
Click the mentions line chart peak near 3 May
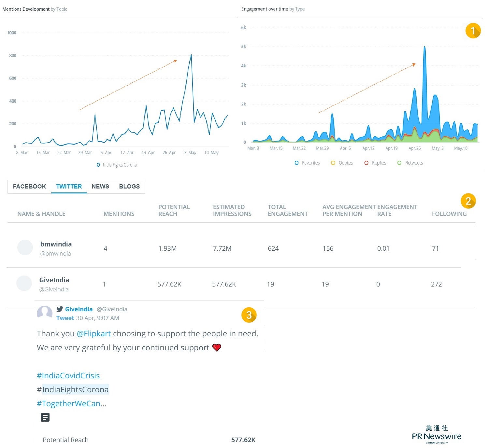(191, 55)
